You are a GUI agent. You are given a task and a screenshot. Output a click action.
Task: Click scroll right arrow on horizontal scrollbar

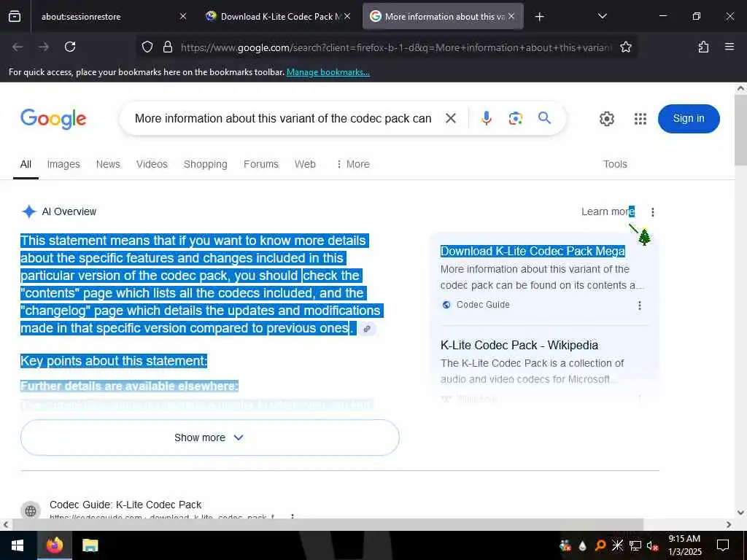click(729, 524)
